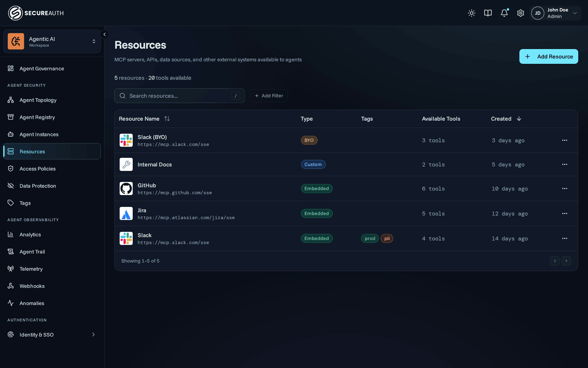
Task: Open Agent Registry page
Action: coord(52,117)
